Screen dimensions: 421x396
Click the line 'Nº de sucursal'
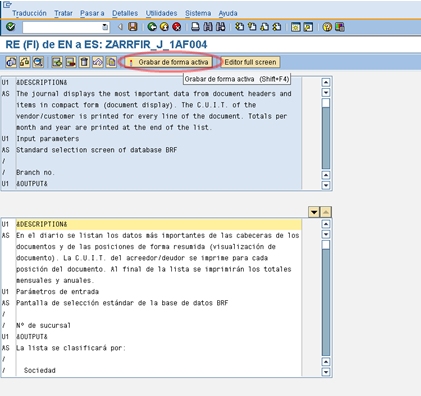[43, 325]
